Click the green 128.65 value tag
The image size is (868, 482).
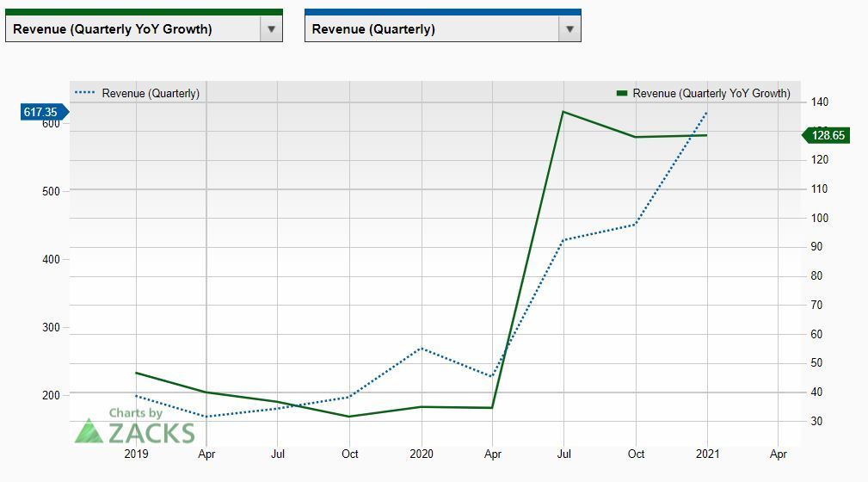(828, 135)
